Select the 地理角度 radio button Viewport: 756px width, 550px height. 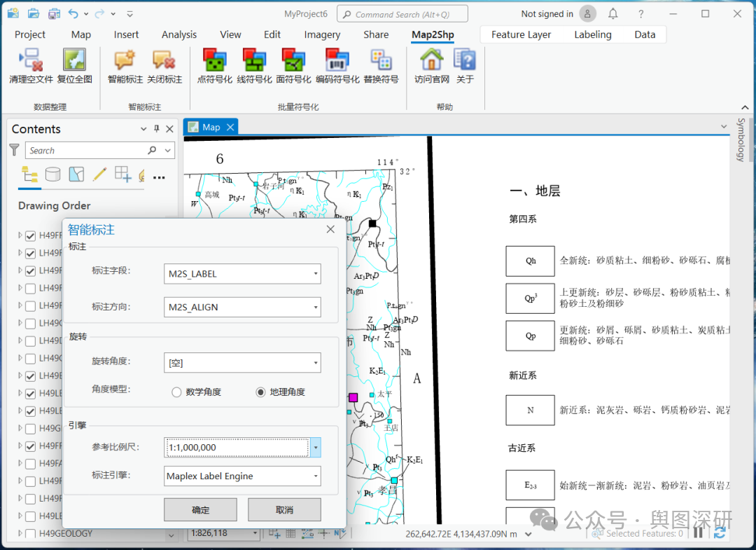(x=261, y=392)
